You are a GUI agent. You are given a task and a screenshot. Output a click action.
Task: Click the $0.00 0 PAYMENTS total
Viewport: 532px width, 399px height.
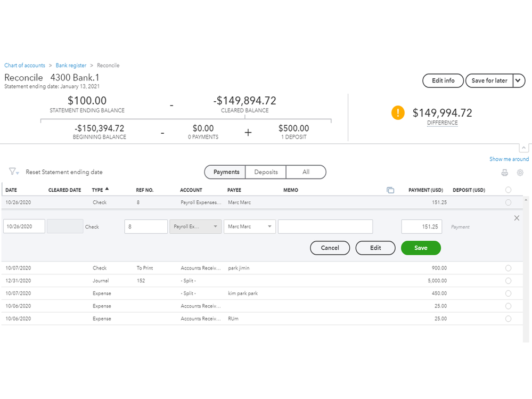203,132
